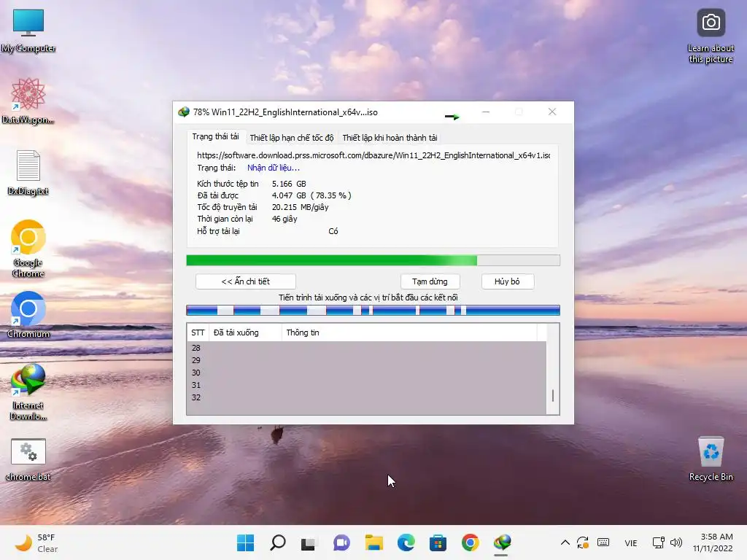Select the Trạng thái tải tab

[215, 136]
